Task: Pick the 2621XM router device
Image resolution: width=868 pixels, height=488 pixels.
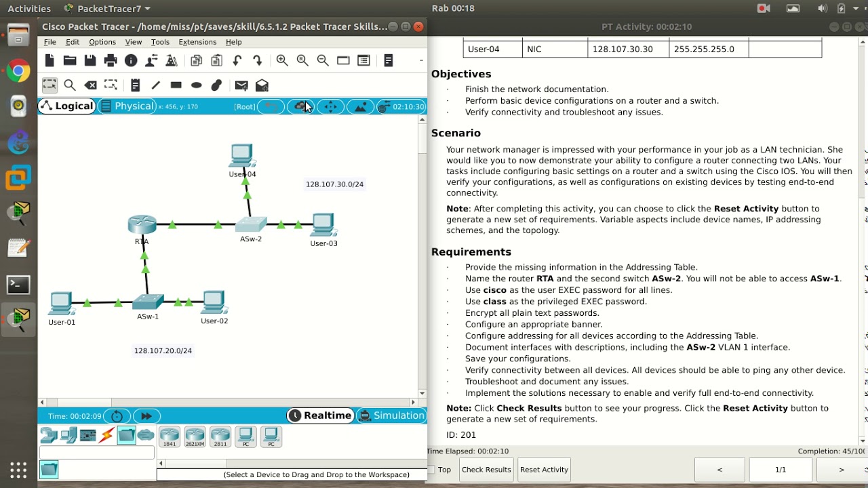Action: click(x=195, y=436)
